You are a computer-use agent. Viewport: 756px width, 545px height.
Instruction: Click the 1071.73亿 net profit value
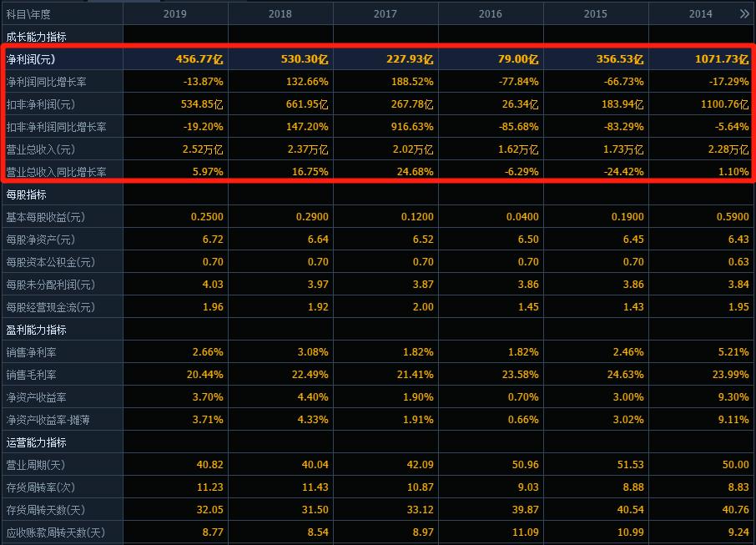[x=723, y=59]
